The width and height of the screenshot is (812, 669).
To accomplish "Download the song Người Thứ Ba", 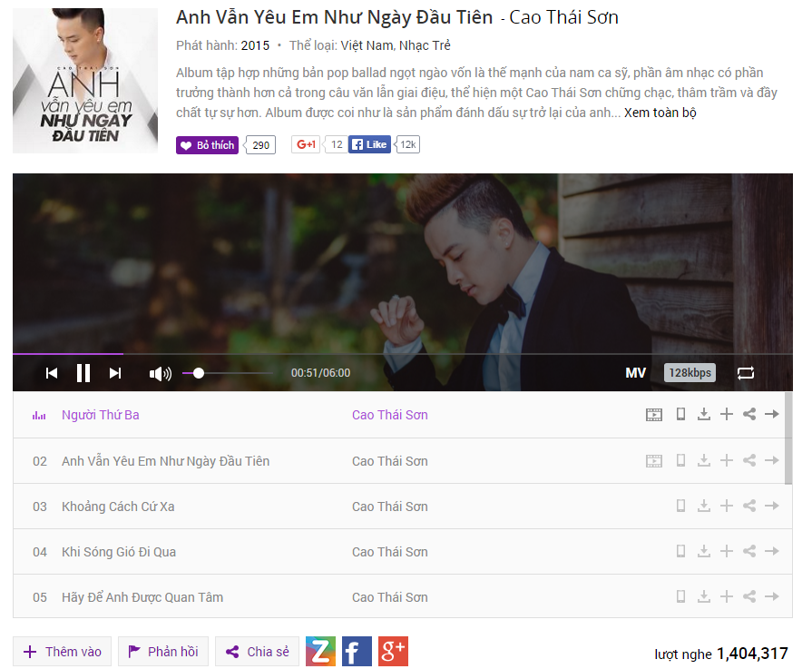I will 703,414.
